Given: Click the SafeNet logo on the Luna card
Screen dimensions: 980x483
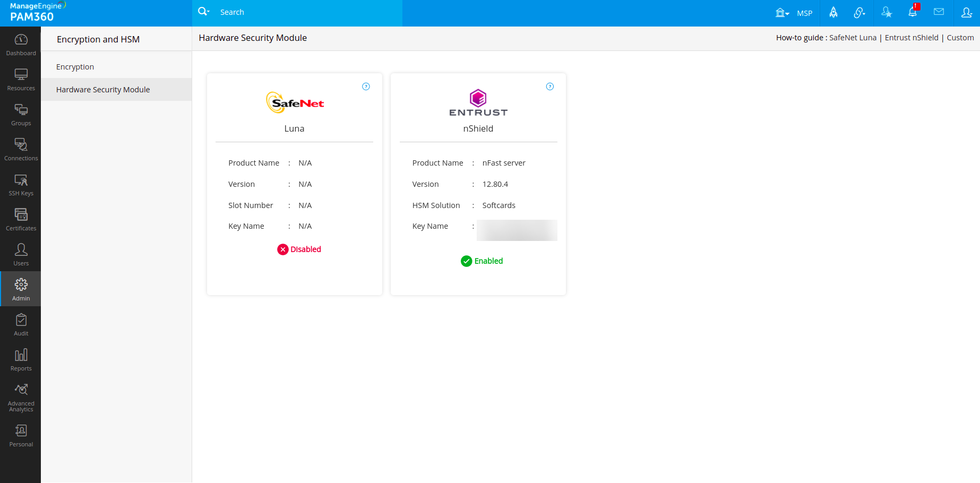Looking at the screenshot, I should (295, 102).
